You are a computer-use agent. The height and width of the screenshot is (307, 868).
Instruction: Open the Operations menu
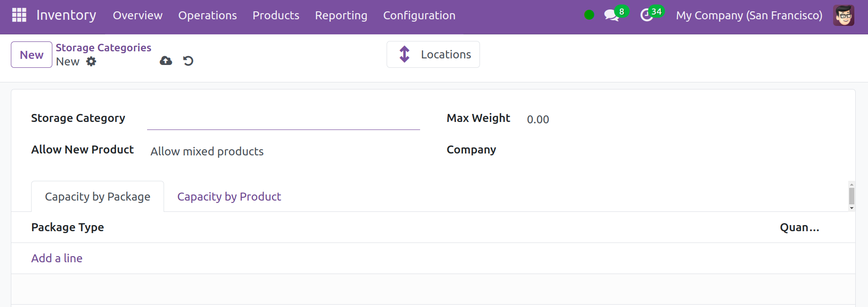click(x=207, y=16)
